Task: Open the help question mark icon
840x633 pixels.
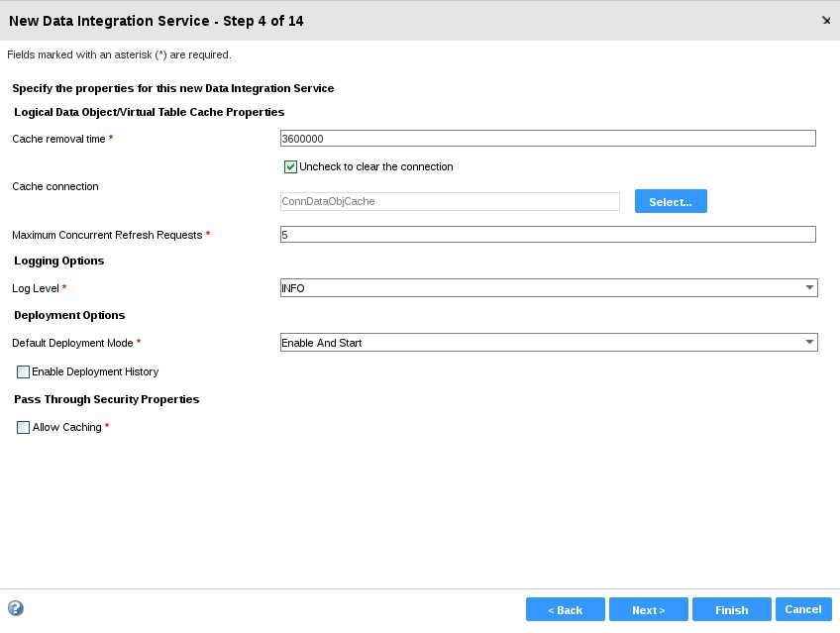Action: (x=16, y=608)
